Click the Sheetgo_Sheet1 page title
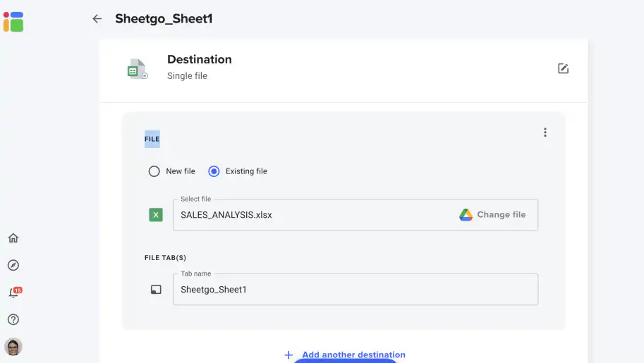 164,19
